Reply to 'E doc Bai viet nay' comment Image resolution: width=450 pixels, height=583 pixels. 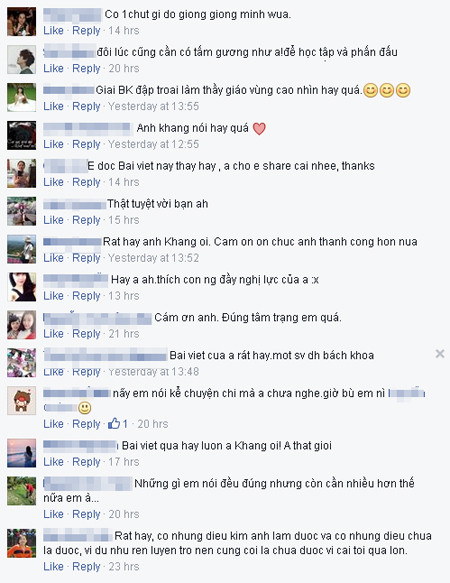tap(86, 182)
